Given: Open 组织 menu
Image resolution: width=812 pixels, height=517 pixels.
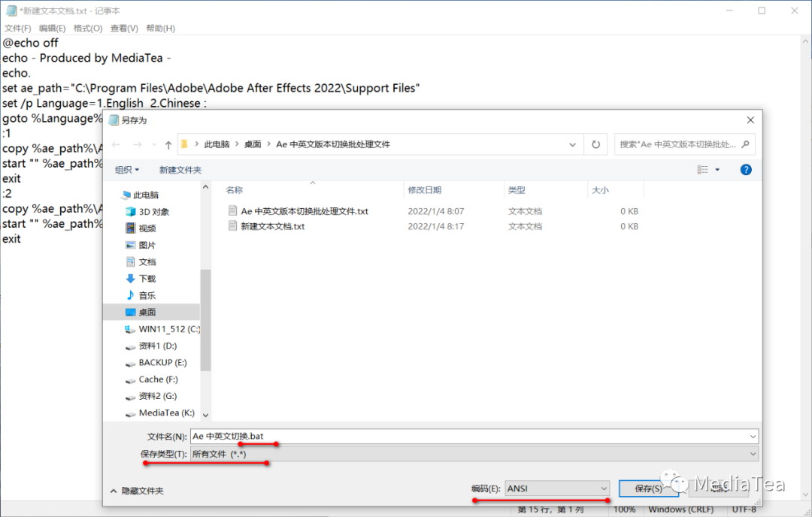Looking at the screenshot, I should [127, 170].
